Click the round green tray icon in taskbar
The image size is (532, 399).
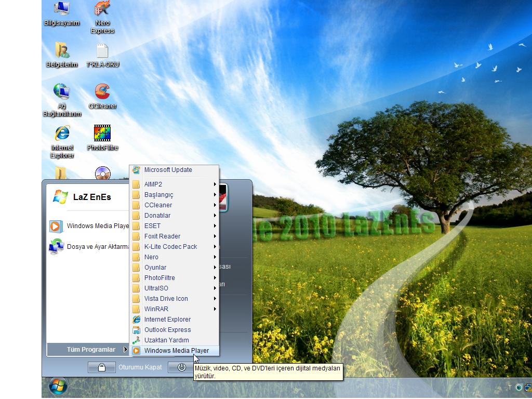519,387
